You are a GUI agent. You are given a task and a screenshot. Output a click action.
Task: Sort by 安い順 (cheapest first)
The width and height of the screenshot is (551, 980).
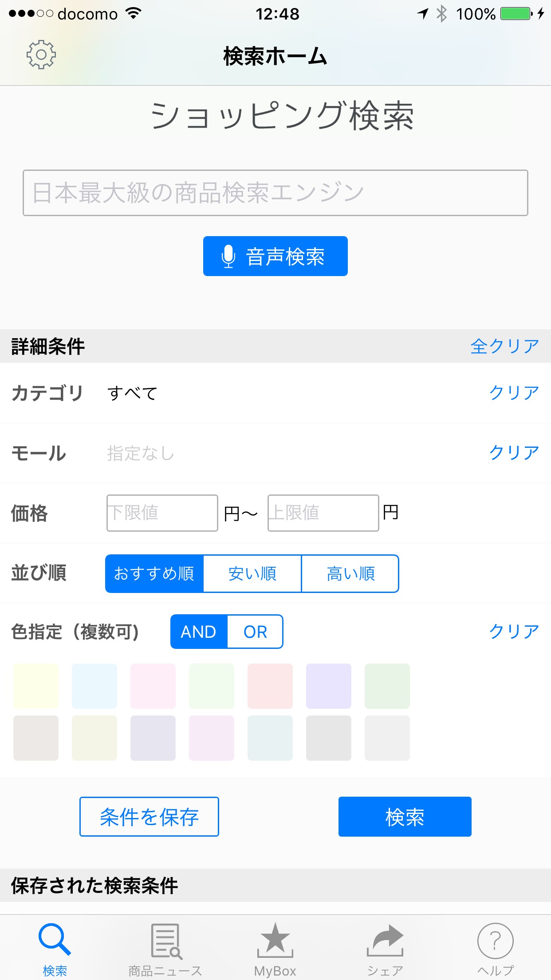(x=252, y=573)
